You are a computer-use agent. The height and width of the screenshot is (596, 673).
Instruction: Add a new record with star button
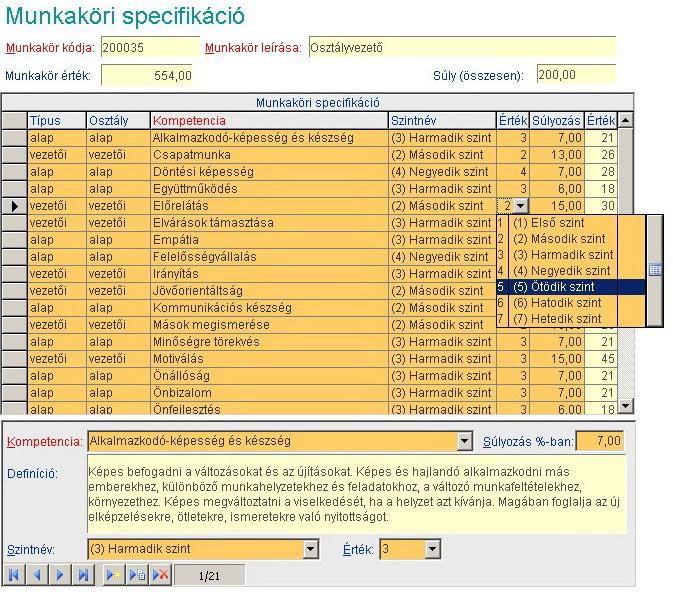click(114, 575)
